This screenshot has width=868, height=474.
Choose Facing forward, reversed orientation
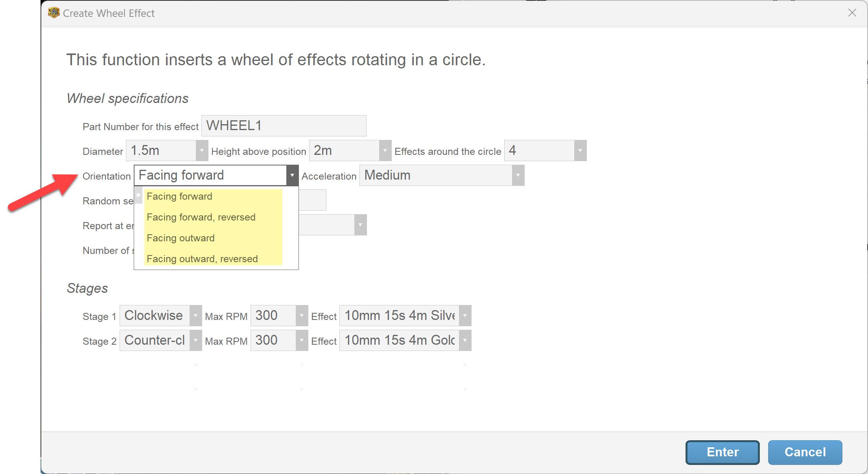[201, 217]
